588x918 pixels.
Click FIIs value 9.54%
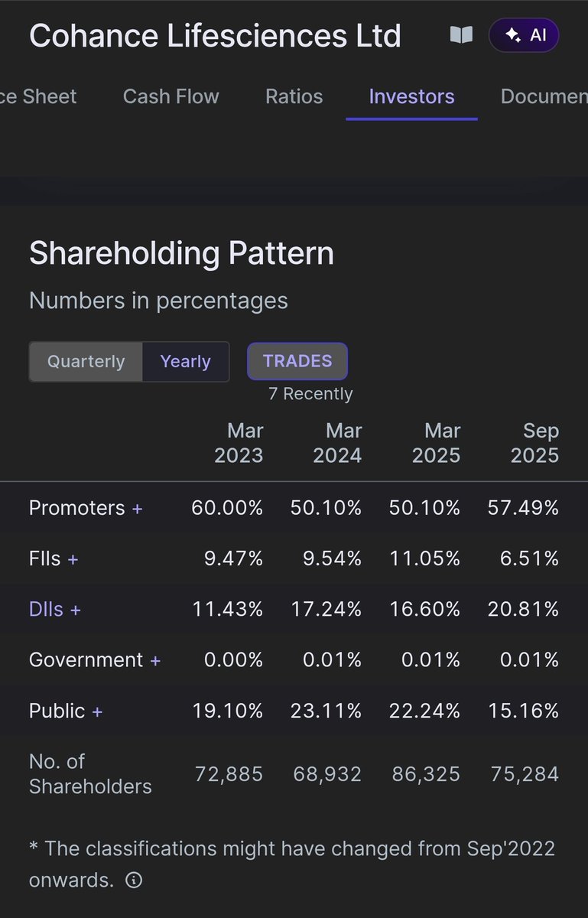332,559
